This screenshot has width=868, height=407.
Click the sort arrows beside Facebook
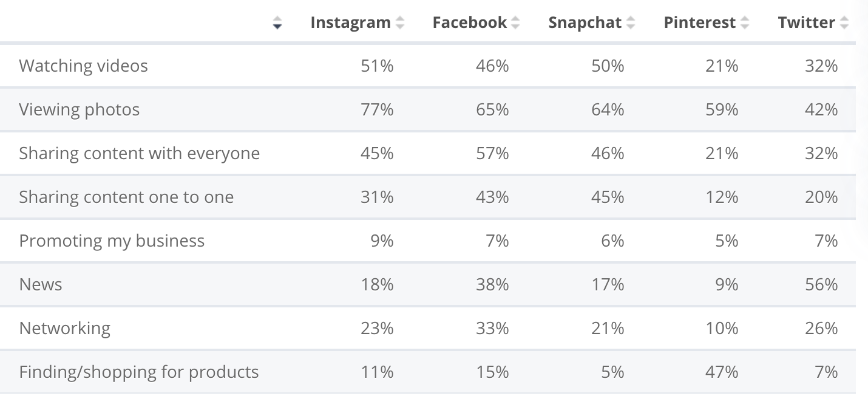coord(515,23)
